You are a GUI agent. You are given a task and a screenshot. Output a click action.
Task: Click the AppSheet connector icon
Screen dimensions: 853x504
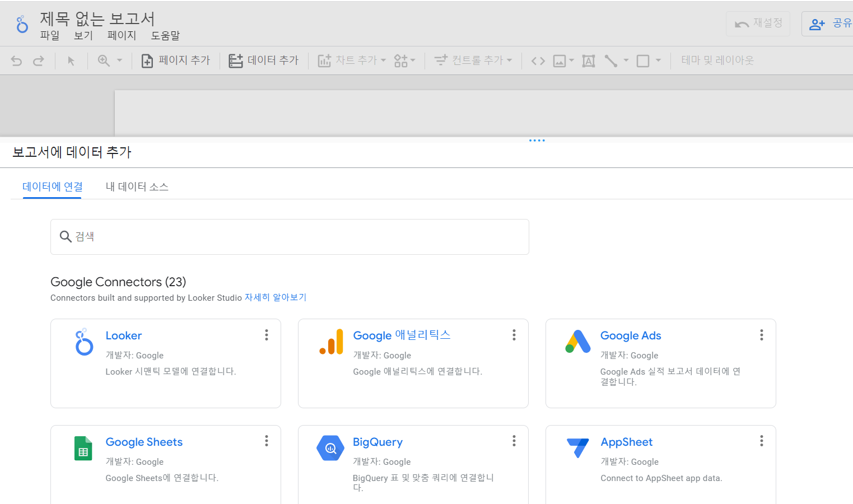click(577, 448)
